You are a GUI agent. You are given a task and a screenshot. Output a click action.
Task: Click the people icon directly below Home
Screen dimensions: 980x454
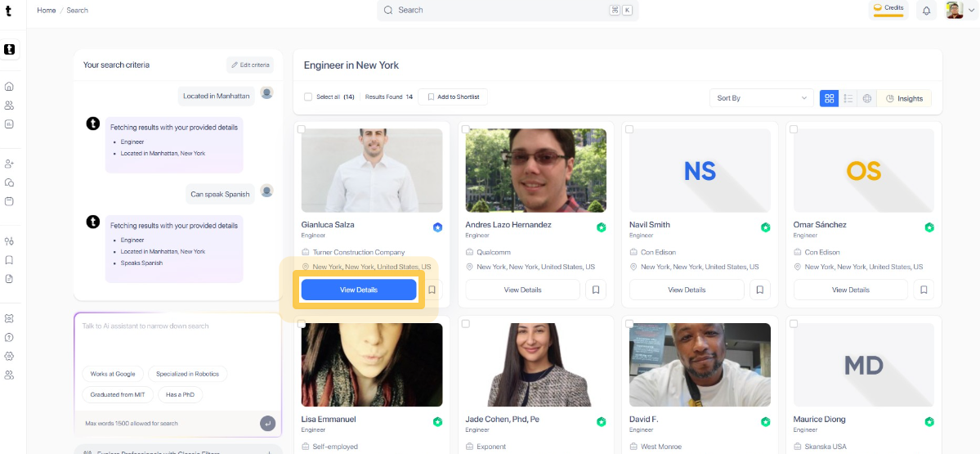(x=9, y=105)
